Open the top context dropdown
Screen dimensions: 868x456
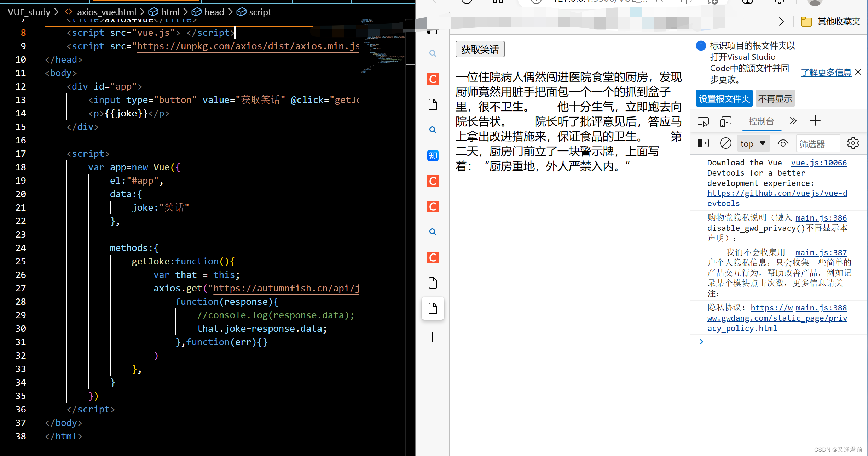coord(753,143)
